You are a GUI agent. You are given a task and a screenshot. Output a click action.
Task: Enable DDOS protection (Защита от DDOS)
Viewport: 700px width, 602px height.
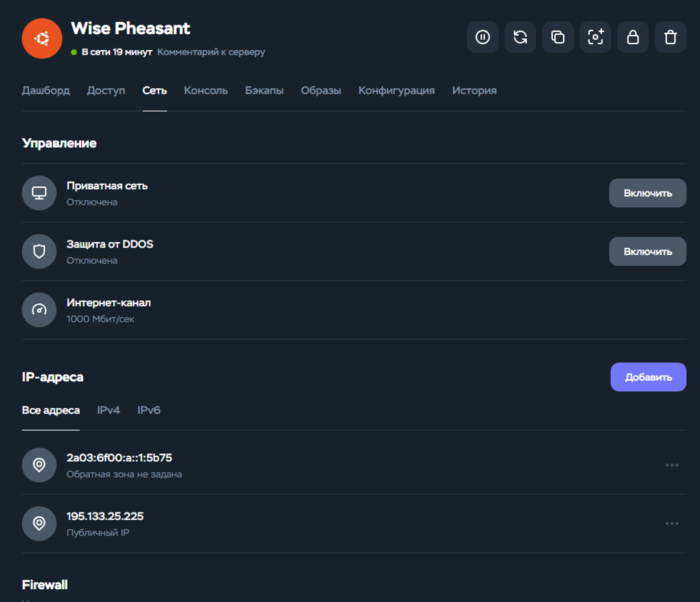(647, 251)
